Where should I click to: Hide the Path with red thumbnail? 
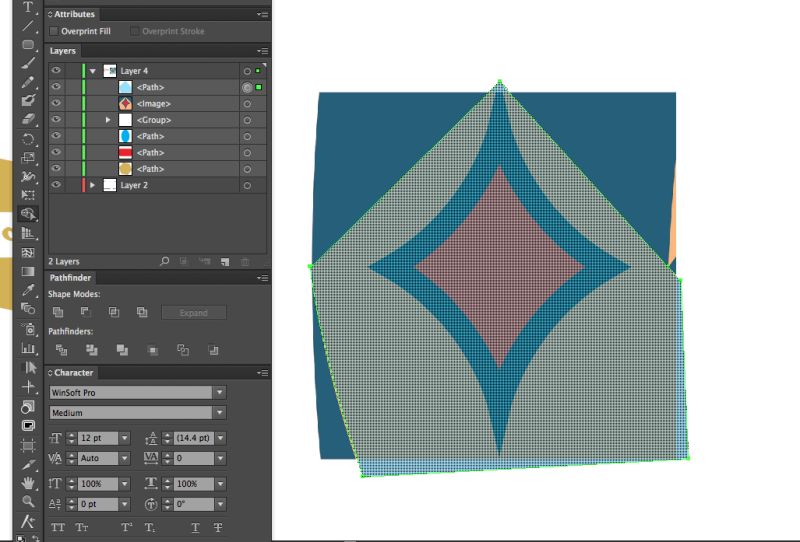pyautogui.click(x=56, y=152)
